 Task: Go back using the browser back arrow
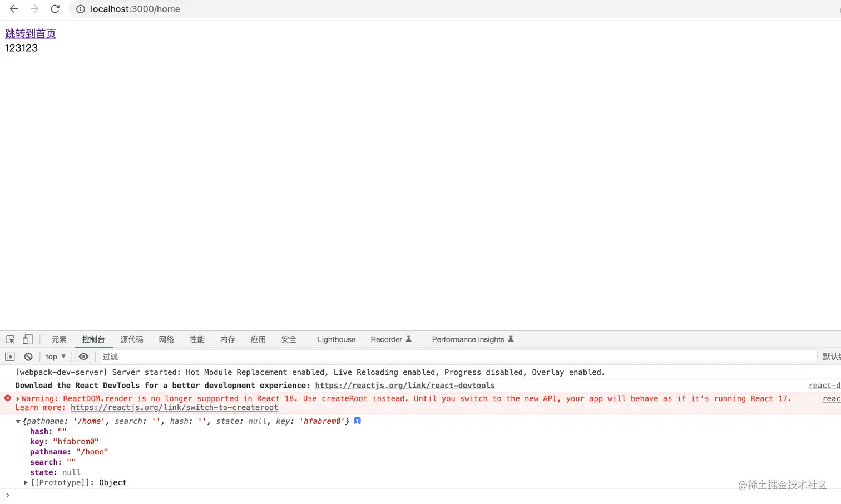pyautogui.click(x=14, y=9)
